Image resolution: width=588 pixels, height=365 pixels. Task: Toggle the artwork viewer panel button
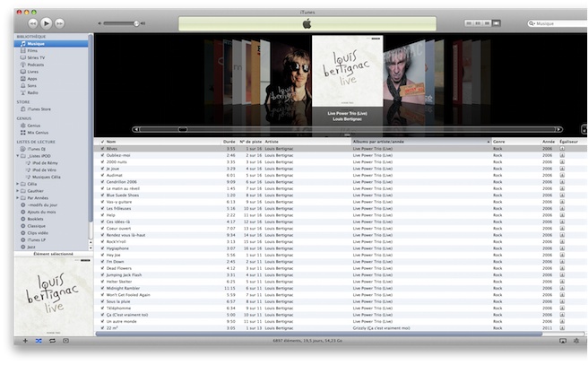click(65, 341)
